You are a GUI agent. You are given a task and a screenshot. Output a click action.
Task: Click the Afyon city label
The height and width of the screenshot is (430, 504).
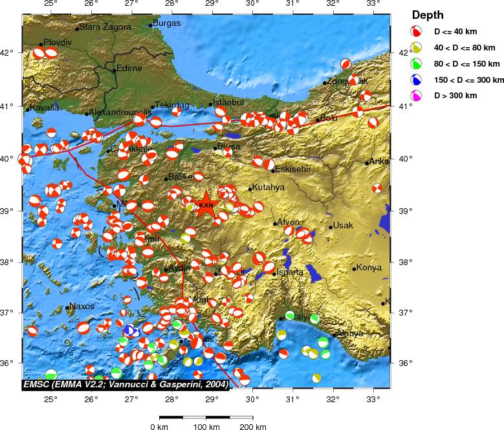[289, 222]
